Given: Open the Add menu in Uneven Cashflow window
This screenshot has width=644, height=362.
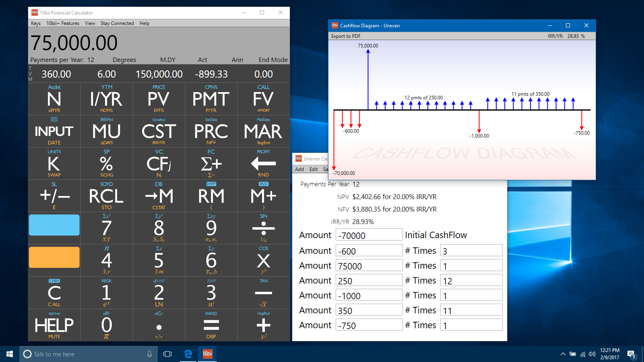Looking at the screenshot, I should click(299, 169).
